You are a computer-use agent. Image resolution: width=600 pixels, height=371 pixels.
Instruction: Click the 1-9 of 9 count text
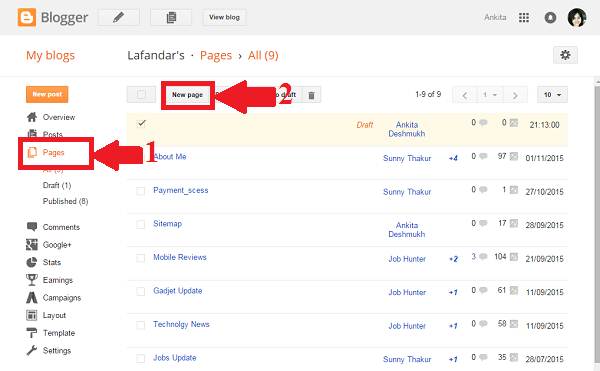pyautogui.click(x=428, y=94)
